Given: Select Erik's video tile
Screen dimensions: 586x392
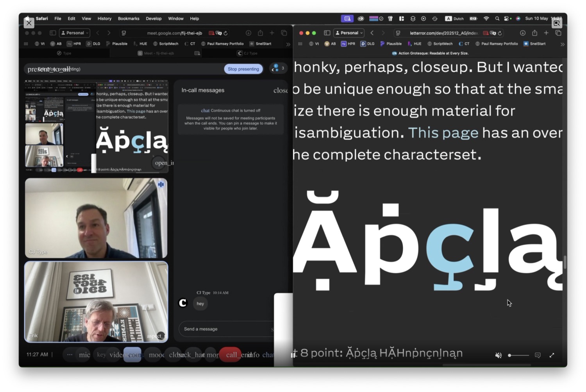Looking at the screenshot, I should pyautogui.click(x=96, y=302).
